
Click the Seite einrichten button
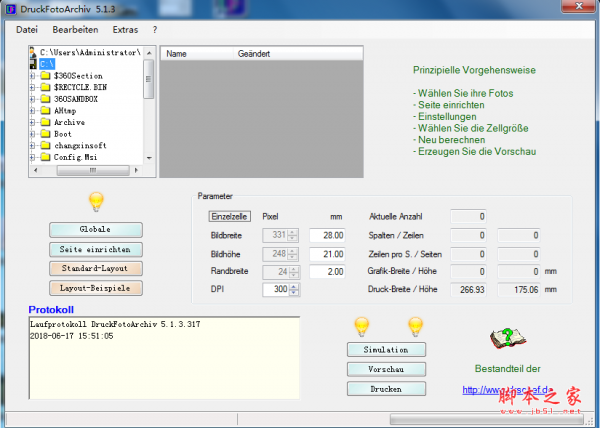[x=96, y=249]
